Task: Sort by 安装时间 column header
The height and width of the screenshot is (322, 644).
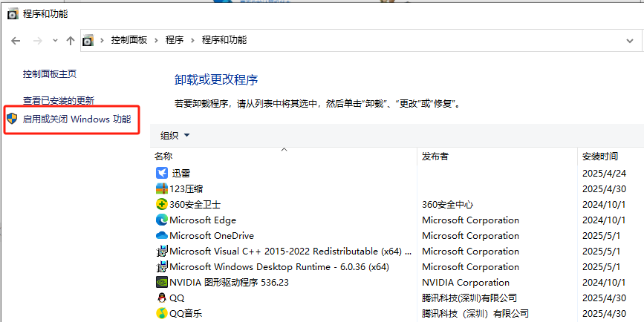Action: coord(600,157)
